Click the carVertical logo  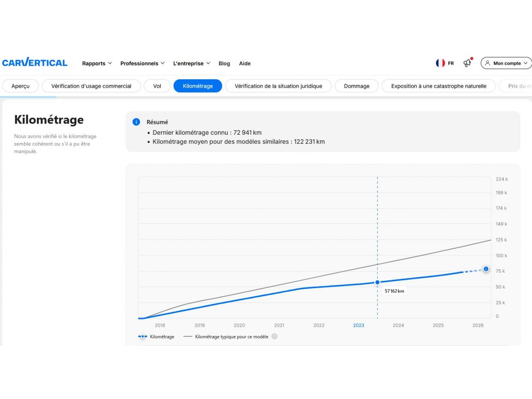[34, 63]
